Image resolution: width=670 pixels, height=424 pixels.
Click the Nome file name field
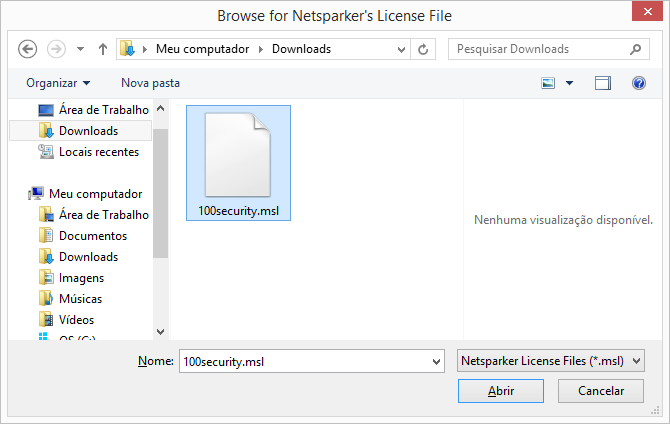tap(306, 362)
